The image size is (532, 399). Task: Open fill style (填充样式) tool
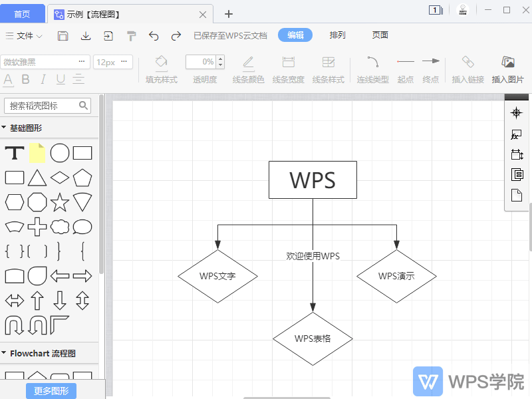(x=162, y=70)
